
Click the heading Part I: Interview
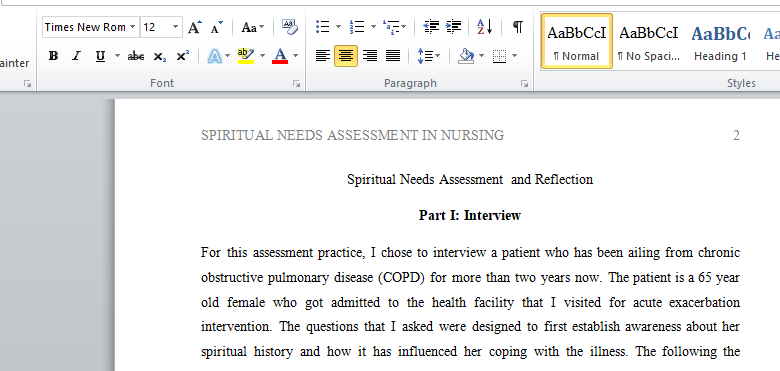click(x=470, y=215)
